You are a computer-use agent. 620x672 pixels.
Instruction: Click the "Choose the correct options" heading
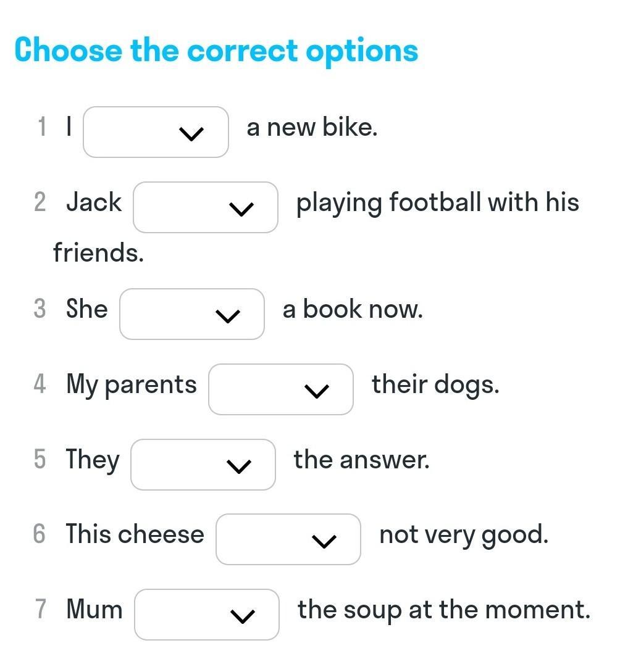point(216,50)
